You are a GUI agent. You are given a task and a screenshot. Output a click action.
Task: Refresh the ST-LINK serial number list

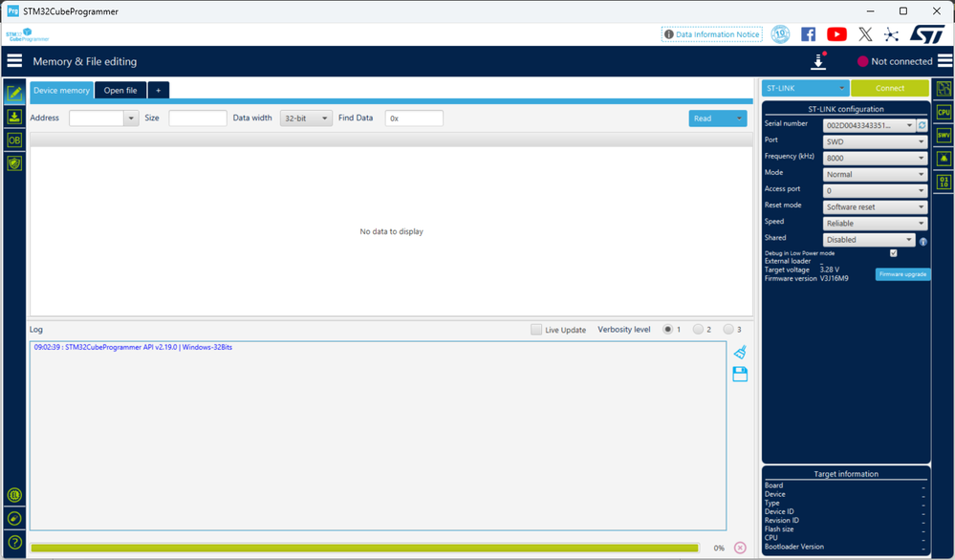point(922,125)
